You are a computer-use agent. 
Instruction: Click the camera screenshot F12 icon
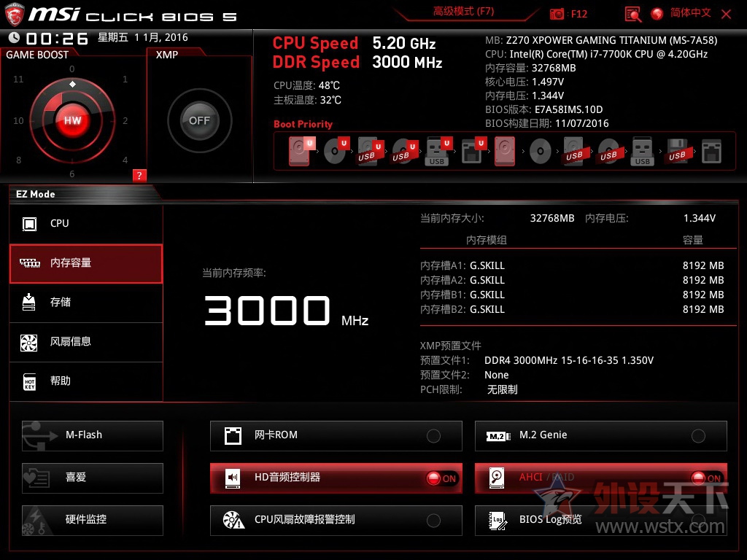(557, 14)
